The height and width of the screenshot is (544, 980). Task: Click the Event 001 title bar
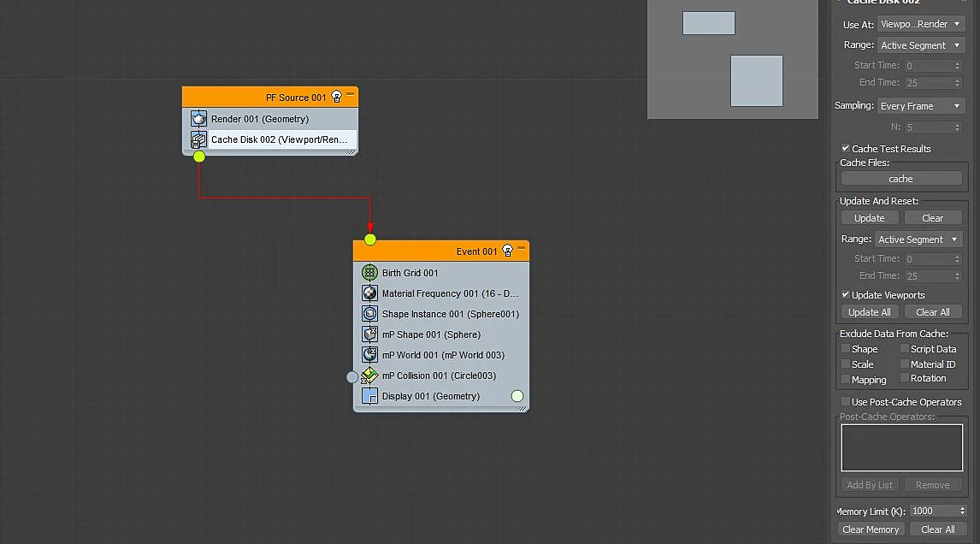point(441,251)
